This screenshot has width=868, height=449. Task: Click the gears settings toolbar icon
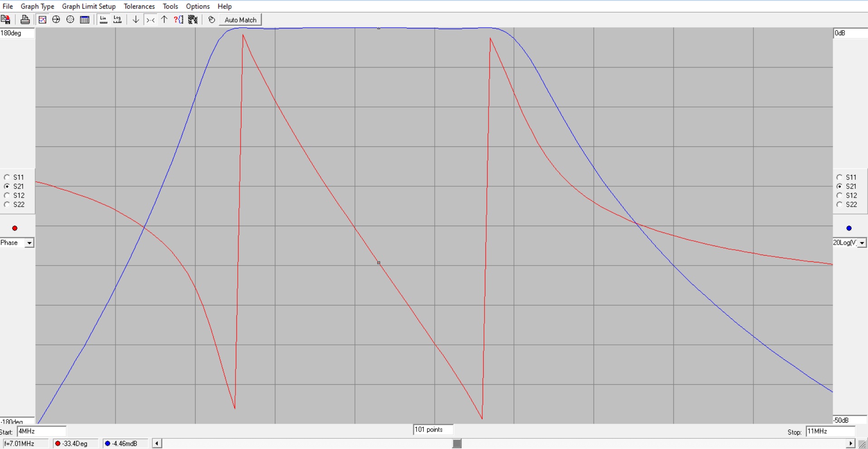coord(193,19)
